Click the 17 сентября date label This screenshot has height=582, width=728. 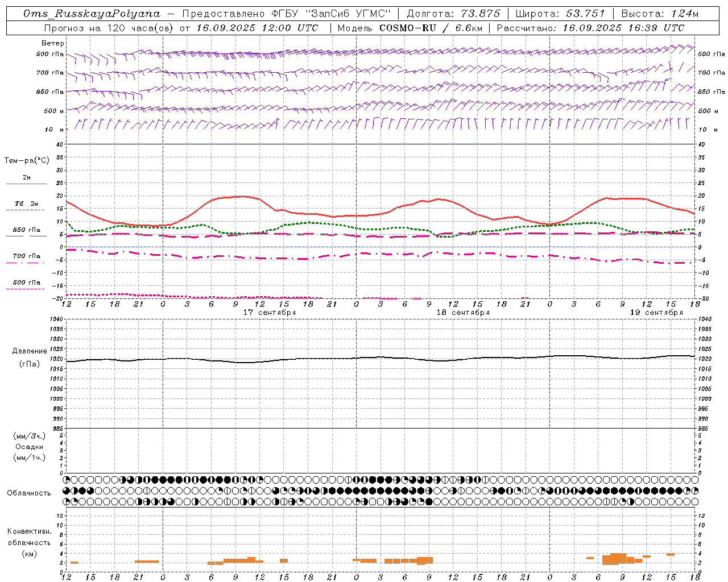[x=270, y=313]
